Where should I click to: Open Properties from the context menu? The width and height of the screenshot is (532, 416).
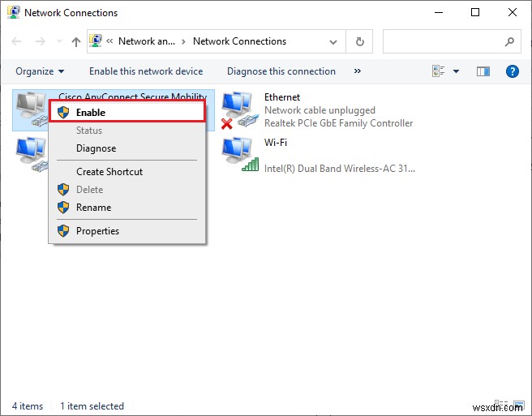(127, 231)
